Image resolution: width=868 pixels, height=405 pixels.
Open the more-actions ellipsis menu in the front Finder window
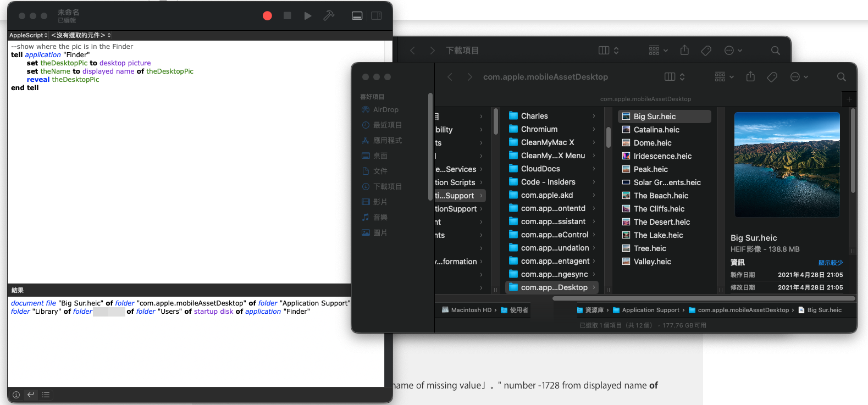[x=799, y=77]
